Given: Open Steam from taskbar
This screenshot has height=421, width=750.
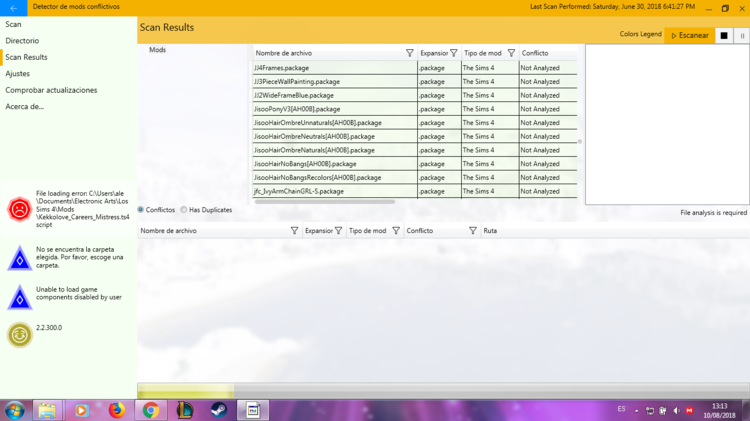Looking at the screenshot, I should point(219,410).
